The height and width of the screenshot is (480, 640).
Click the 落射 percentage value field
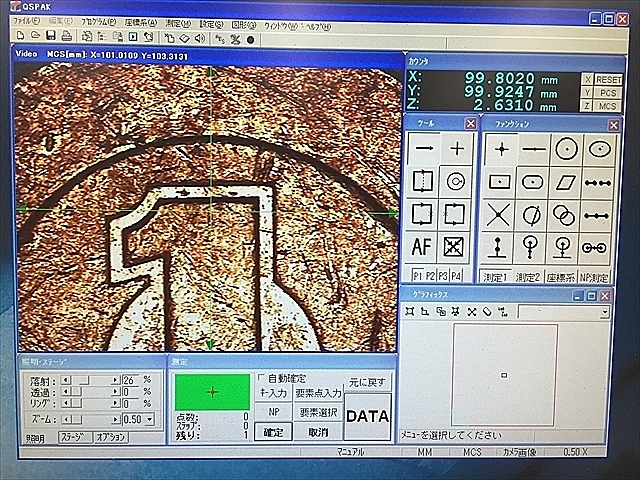[130, 380]
